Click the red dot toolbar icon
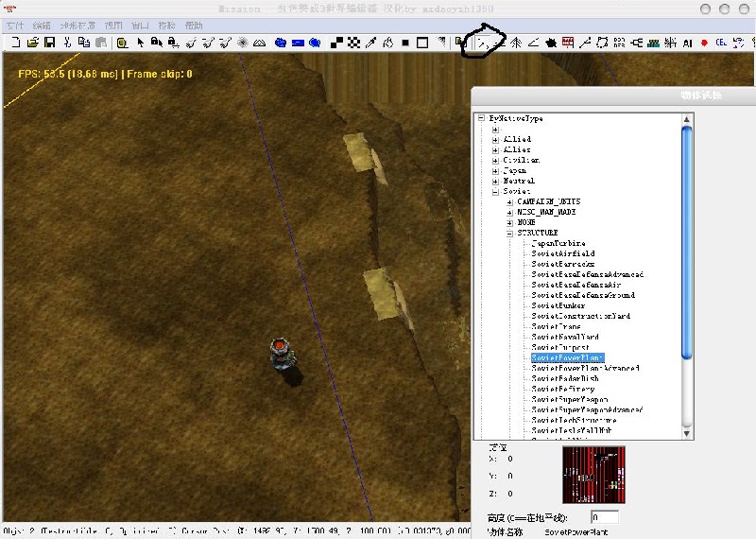Screen dimensions: 756x539 coord(704,43)
